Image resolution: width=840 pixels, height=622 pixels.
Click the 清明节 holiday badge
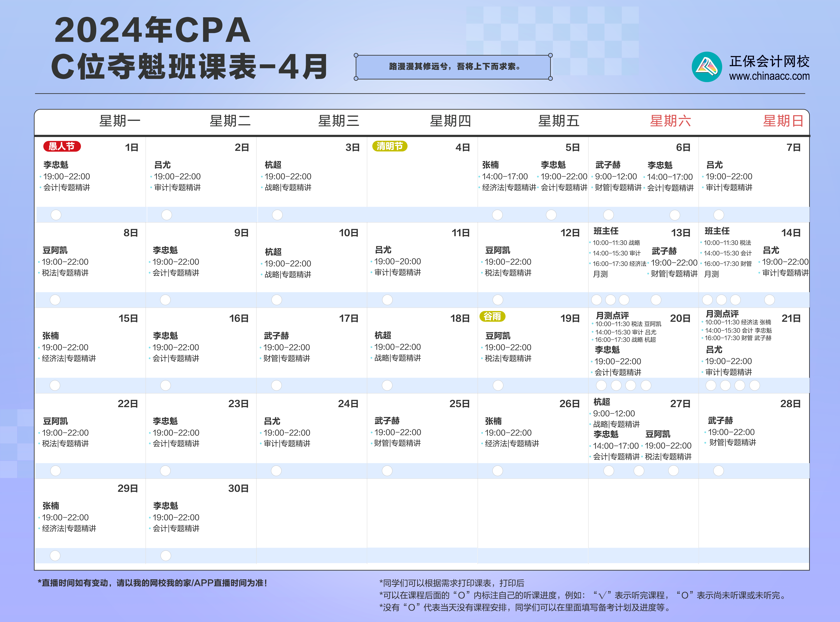click(x=390, y=146)
